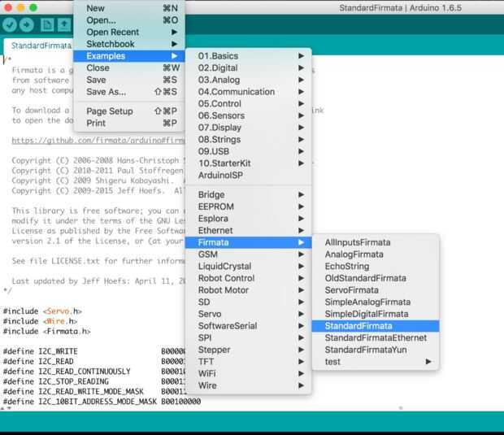Image resolution: width=504 pixels, height=435 pixels.
Task: Click the '#define I2C_STOP_READING' code line
Action: 93,381
